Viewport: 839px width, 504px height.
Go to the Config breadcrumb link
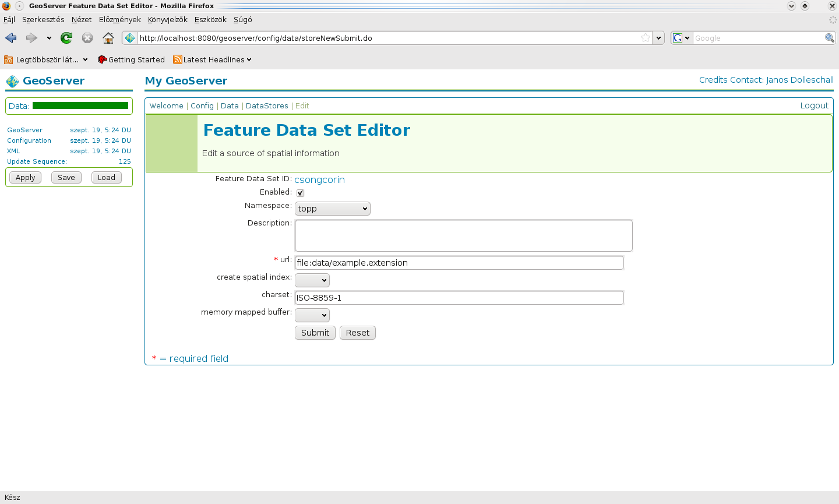[x=202, y=105]
